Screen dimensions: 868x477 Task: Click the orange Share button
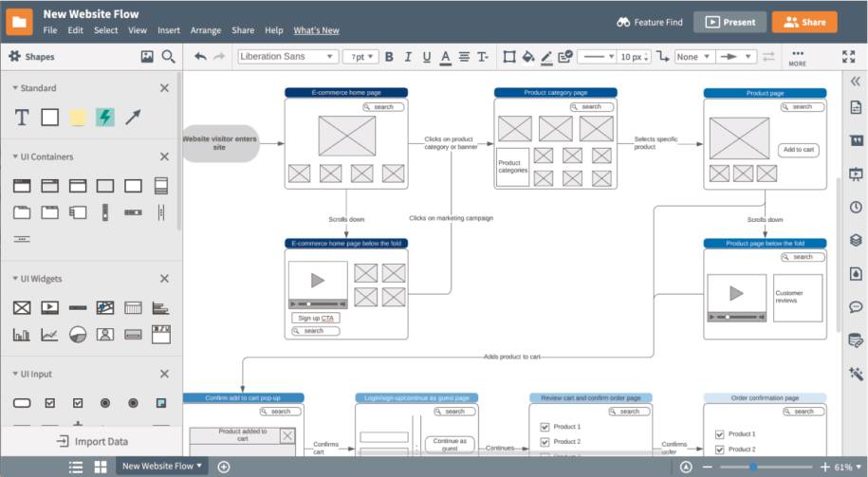point(804,22)
